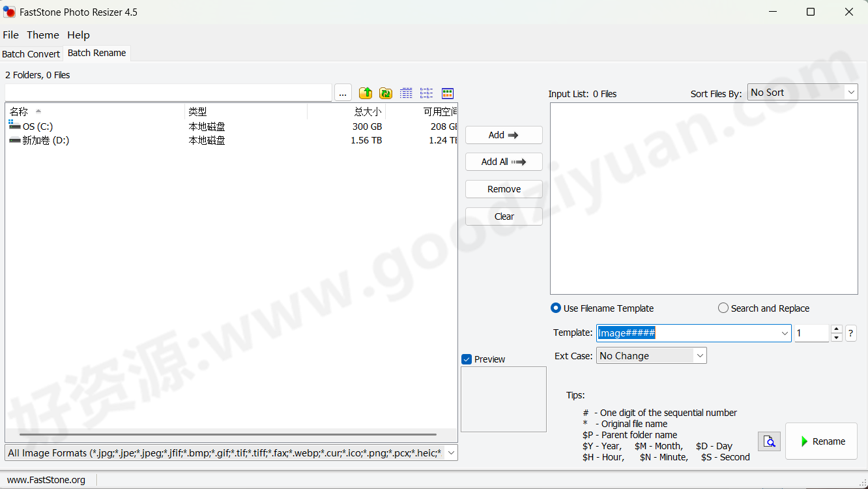868x489 pixels.
Task: Switch the file browser to thumbnail view
Action: pyautogui.click(x=447, y=93)
